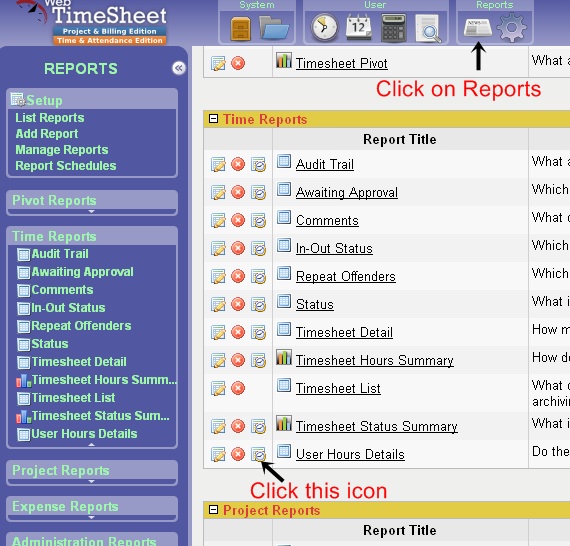The height and width of the screenshot is (546, 570).
Task: Select Add Report in Setup menu
Action: point(47,133)
